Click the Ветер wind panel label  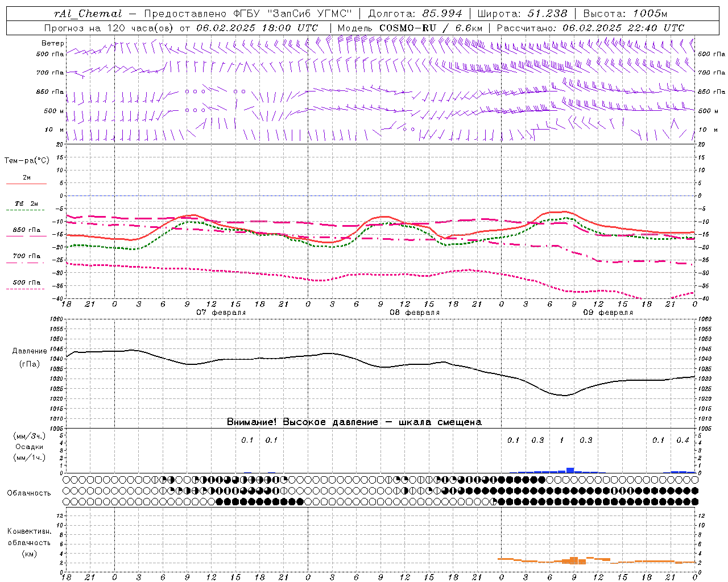tap(53, 43)
